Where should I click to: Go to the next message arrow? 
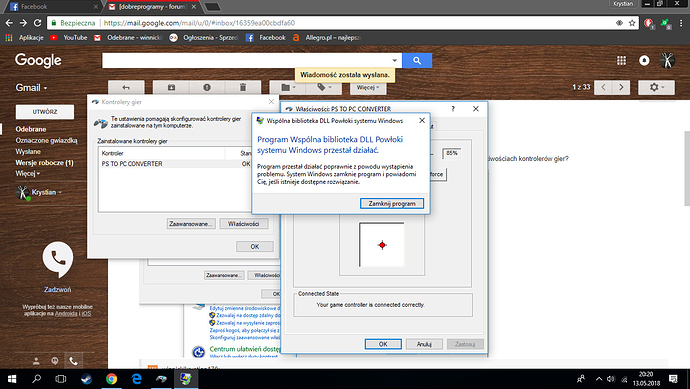(x=621, y=88)
